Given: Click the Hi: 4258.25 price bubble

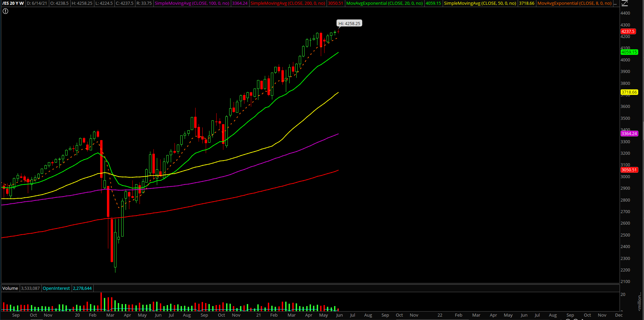Looking at the screenshot, I should [349, 23].
